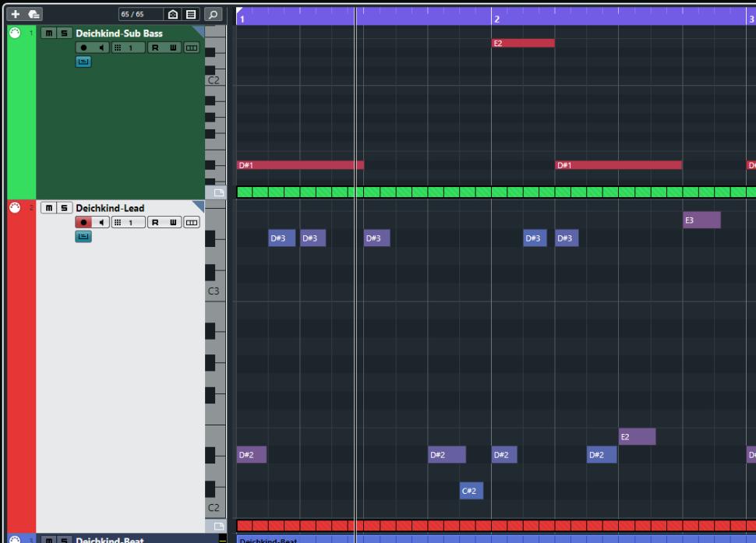Viewport: 756px width, 543px height.
Task: Select the E3 note in the Lead track
Action: 701,220
